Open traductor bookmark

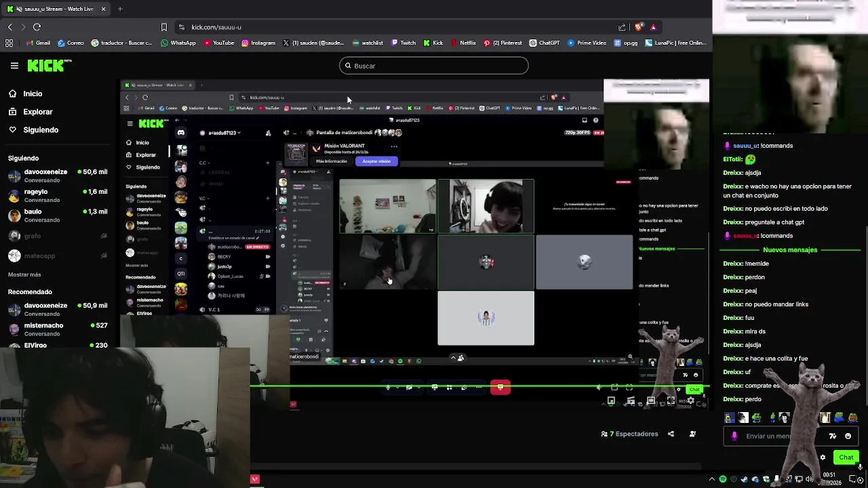click(x=121, y=43)
